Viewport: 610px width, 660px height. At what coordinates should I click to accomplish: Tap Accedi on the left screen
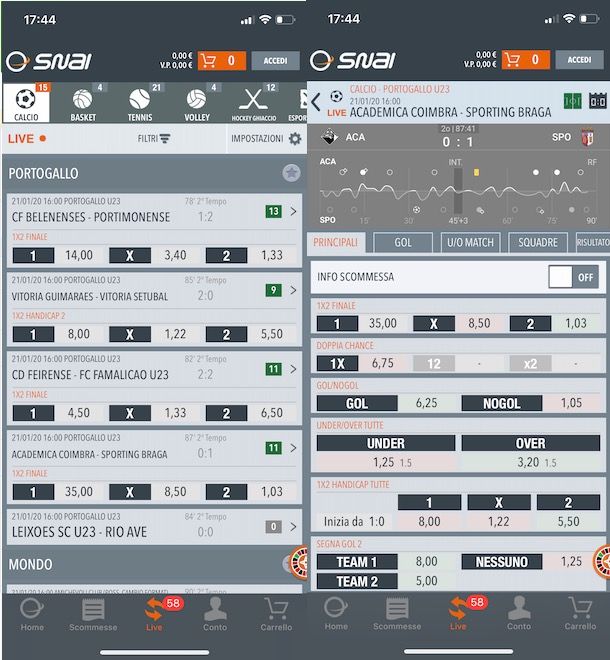pos(275,61)
